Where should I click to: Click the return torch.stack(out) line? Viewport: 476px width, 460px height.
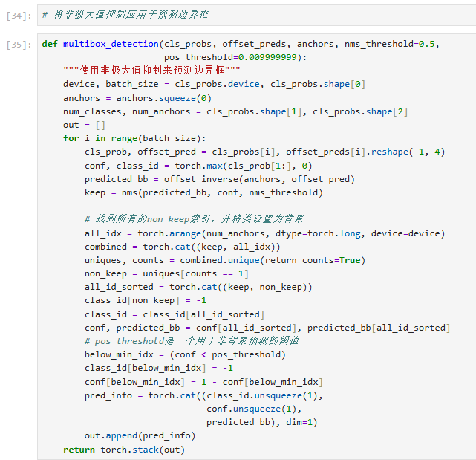(x=124, y=450)
